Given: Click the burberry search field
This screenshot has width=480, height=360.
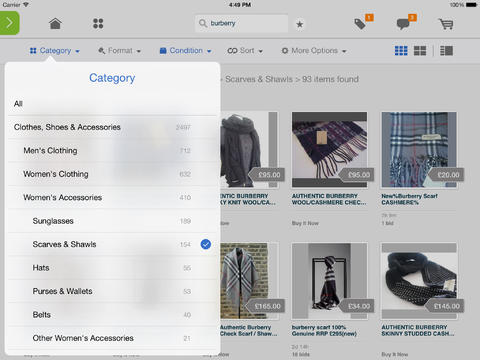Looking at the screenshot, I should (242, 23).
